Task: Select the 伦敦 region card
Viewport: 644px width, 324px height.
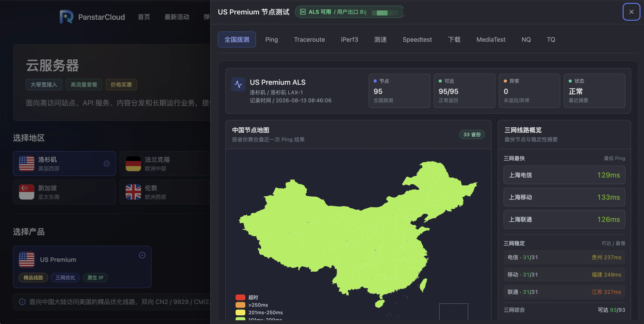Action: 165,192
